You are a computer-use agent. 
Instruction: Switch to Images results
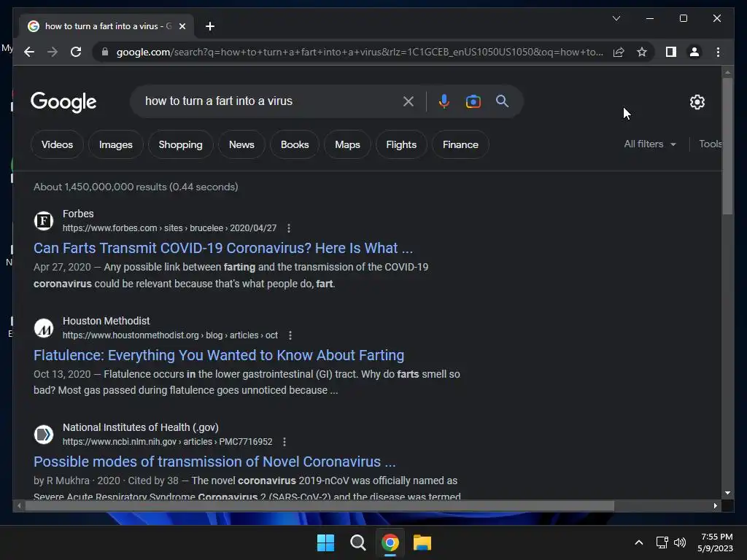[116, 144]
